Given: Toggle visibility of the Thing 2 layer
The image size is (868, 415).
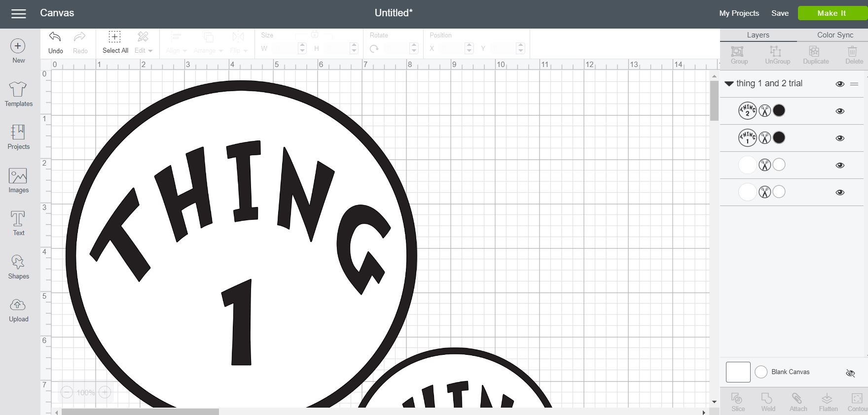Looking at the screenshot, I should tap(840, 111).
